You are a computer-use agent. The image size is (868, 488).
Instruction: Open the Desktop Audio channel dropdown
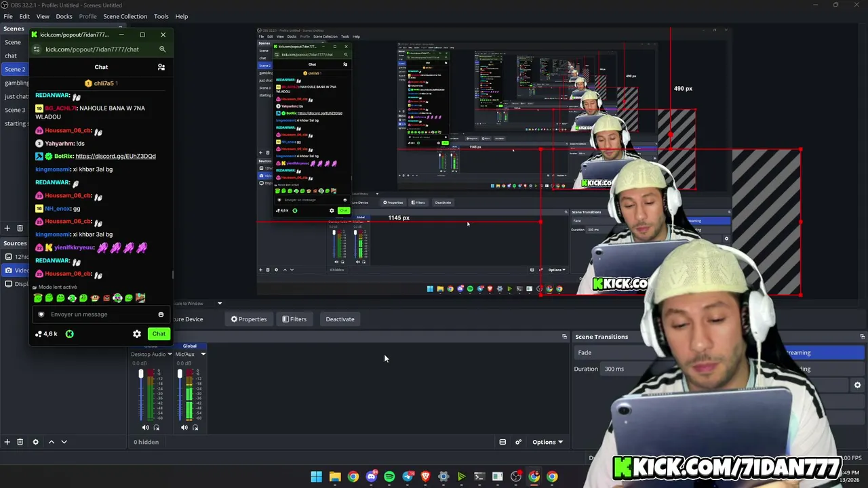(170, 354)
